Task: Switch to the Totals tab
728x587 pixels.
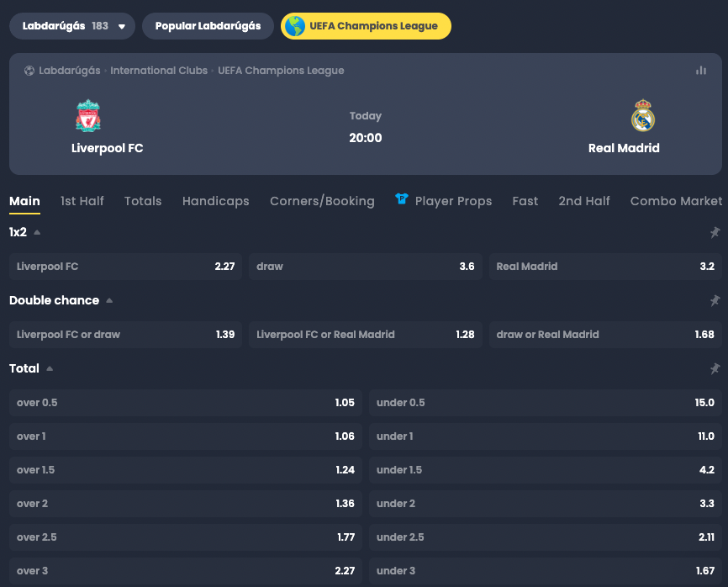Action: 143,201
